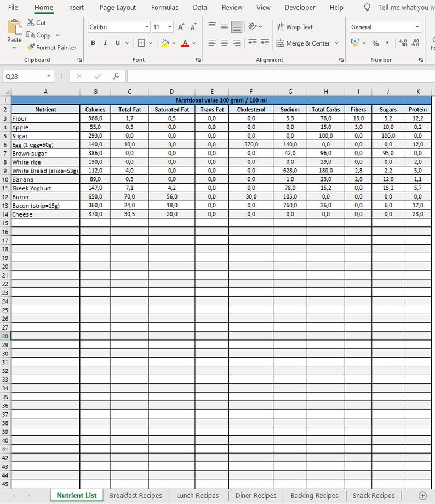Open Name Box Q28 dropdown arrow

click(x=49, y=76)
